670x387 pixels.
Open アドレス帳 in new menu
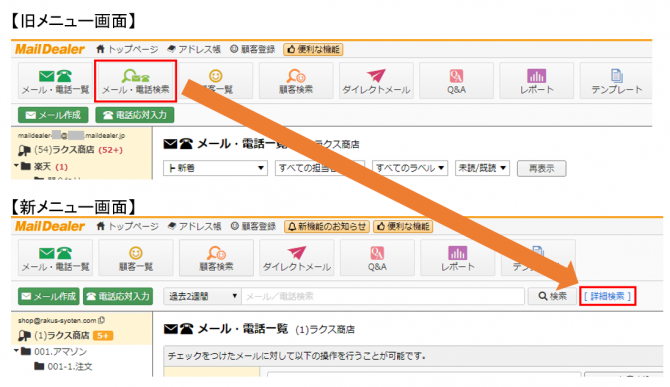(194, 226)
